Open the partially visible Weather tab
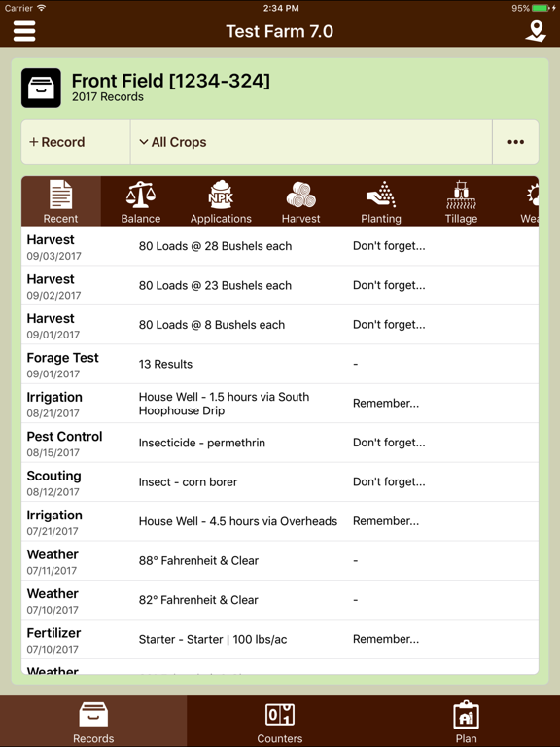Image resolution: width=560 pixels, height=747 pixels. pyautogui.click(x=528, y=201)
